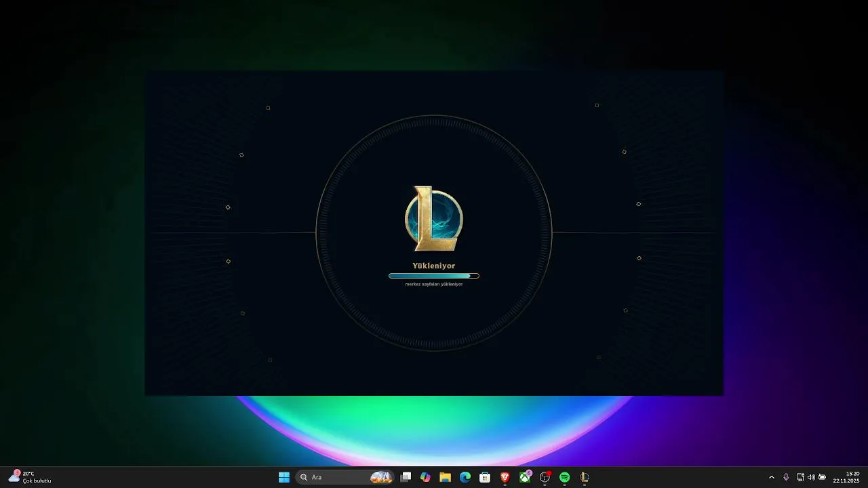Open Brave browser from the taskbar
The width and height of the screenshot is (868, 488).
(505, 477)
